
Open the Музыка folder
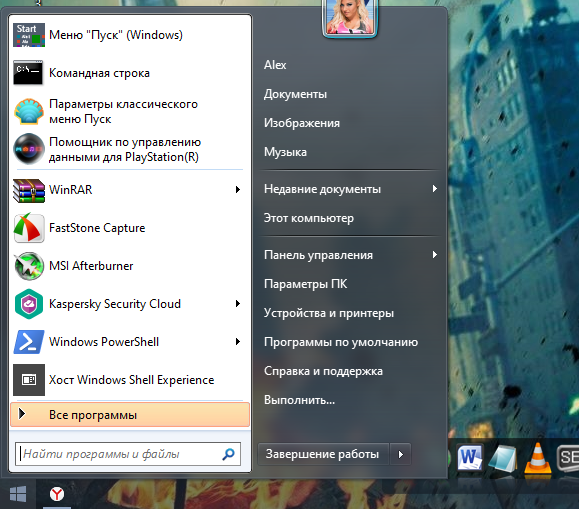[x=285, y=152]
